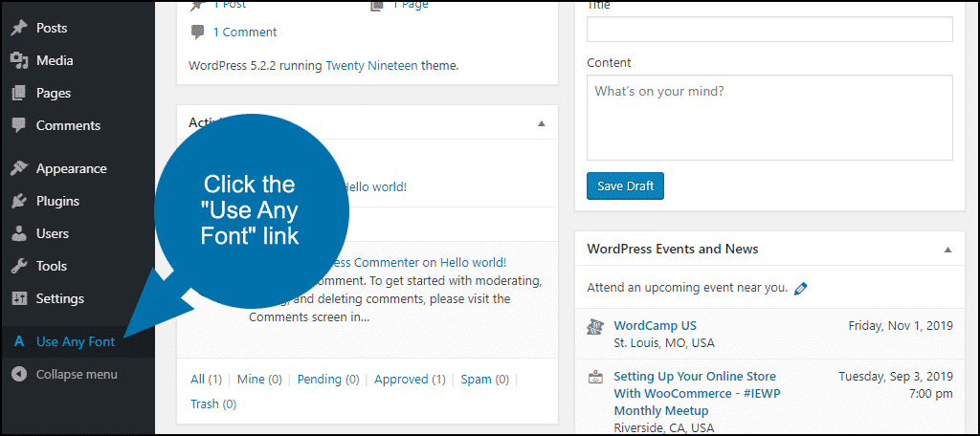Viewport: 980px width, 436px height.
Task: Click the Pages icon in sidebar
Action: coord(18,93)
